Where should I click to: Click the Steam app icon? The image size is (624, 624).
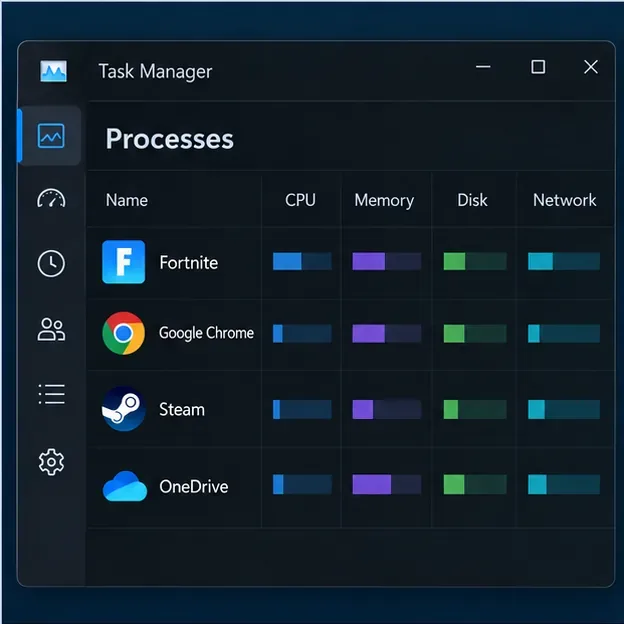click(123, 409)
